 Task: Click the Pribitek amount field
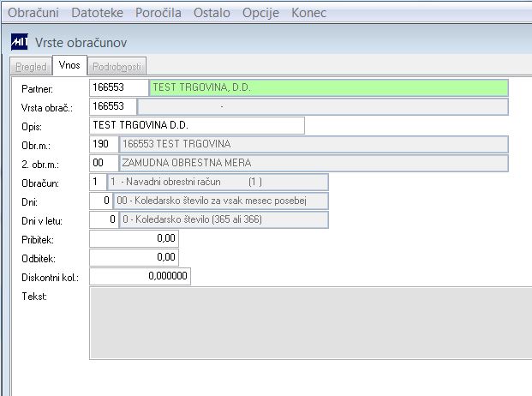[134, 238]
